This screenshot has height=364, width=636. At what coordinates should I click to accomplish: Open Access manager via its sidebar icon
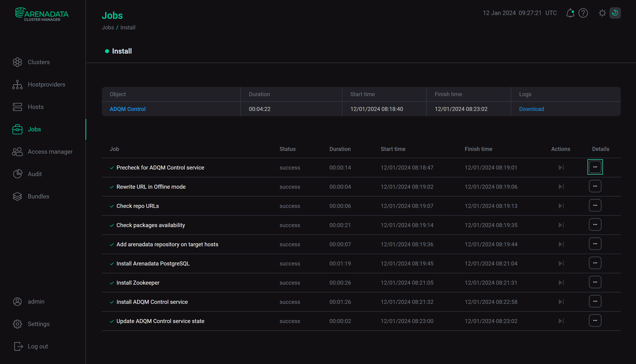[17, 152]
